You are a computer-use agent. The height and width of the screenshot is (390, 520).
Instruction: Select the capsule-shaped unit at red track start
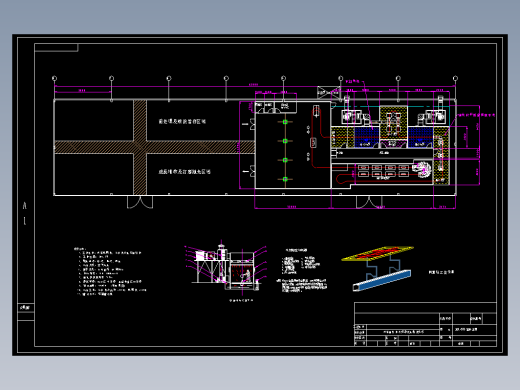point(316,111)
